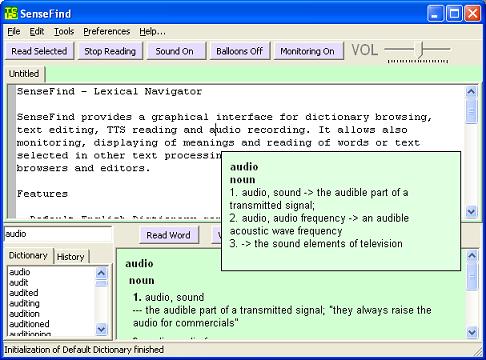The image size is (486, 360).
Task: Click the 'SenseFind - Lexical Navigator' heading text
Action: 109,91
